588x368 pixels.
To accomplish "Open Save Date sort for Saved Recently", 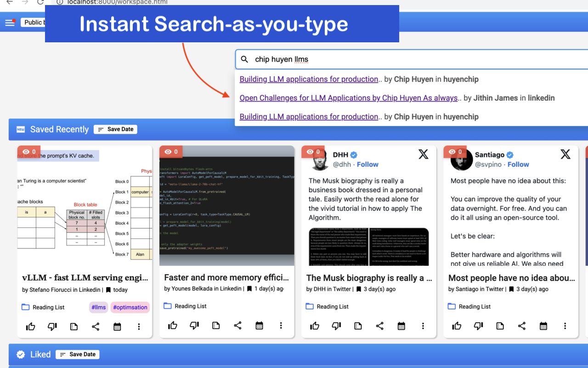I will pos(115,129).
